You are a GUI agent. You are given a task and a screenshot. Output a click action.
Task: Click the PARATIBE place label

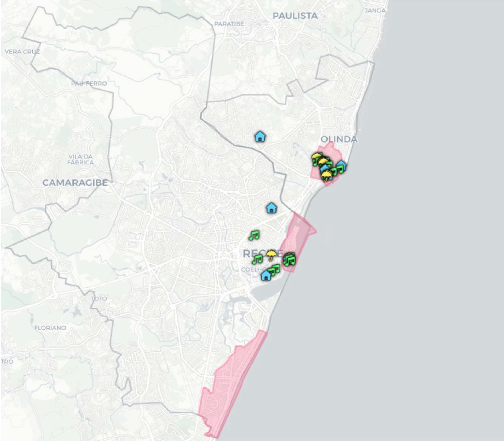click(x=229, y=24)
